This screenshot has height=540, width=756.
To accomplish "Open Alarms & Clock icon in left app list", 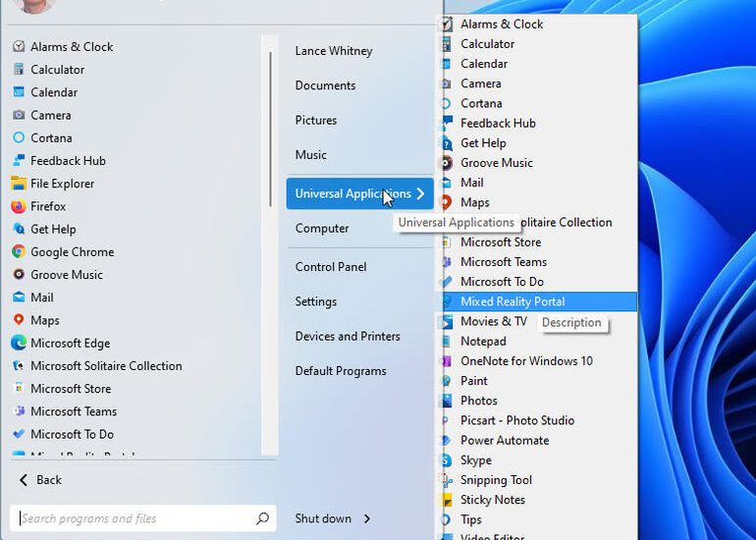I will pos(19,46).
